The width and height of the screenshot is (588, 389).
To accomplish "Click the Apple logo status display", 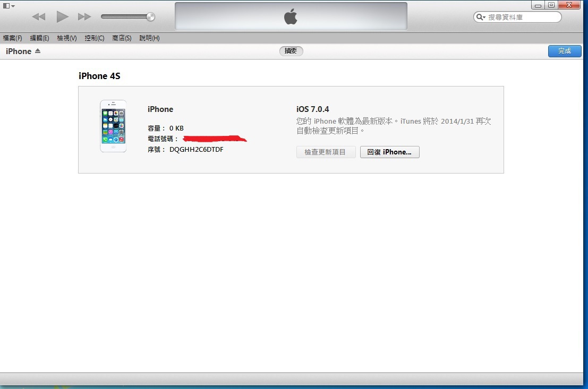I will (291, 16).
